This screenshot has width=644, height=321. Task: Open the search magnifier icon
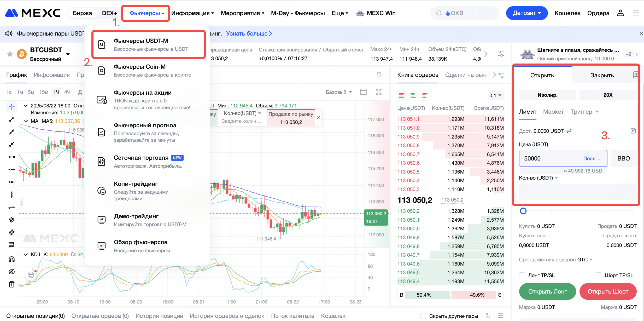pyautogui.click(x=439, y=13)
